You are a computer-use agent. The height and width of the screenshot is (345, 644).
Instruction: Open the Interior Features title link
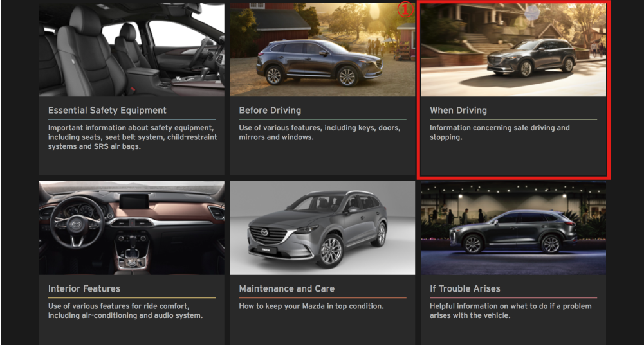click(x=84, y=288)
